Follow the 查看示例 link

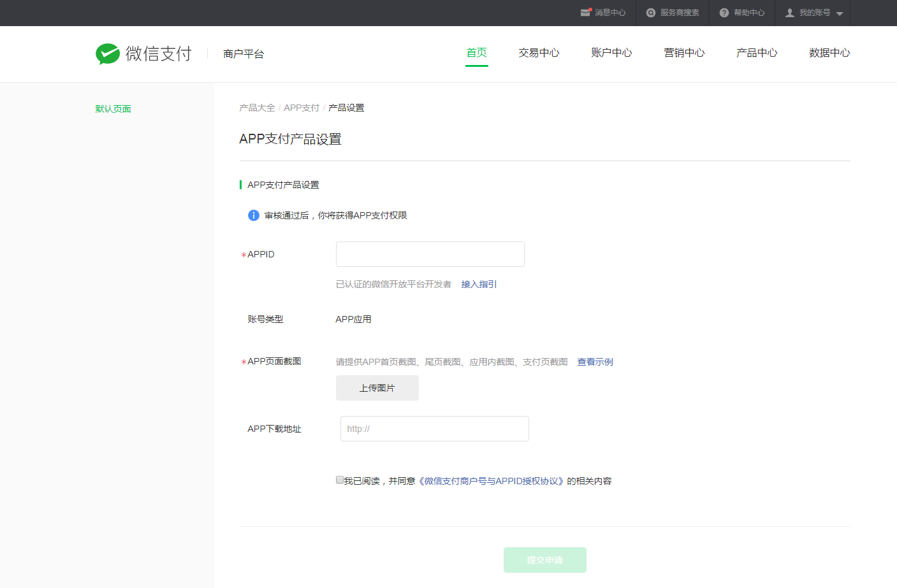[x=595, y=362]
